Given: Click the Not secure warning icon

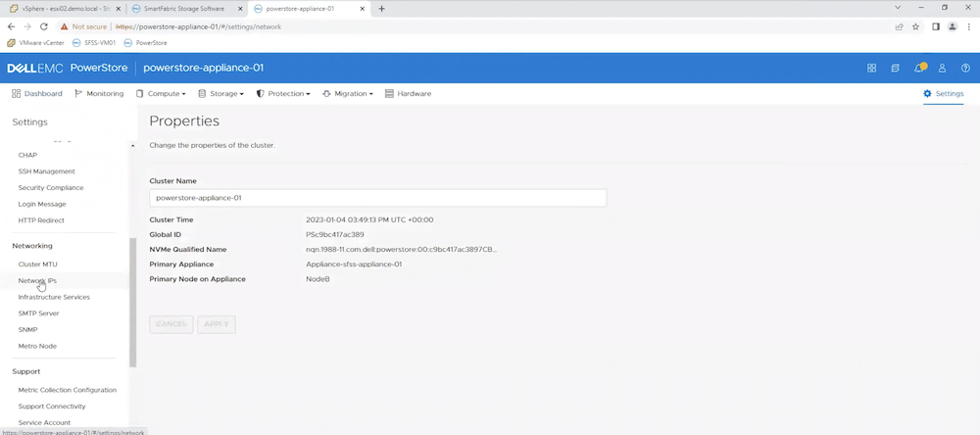Looking at the screenshot, I should click(64, 26).
